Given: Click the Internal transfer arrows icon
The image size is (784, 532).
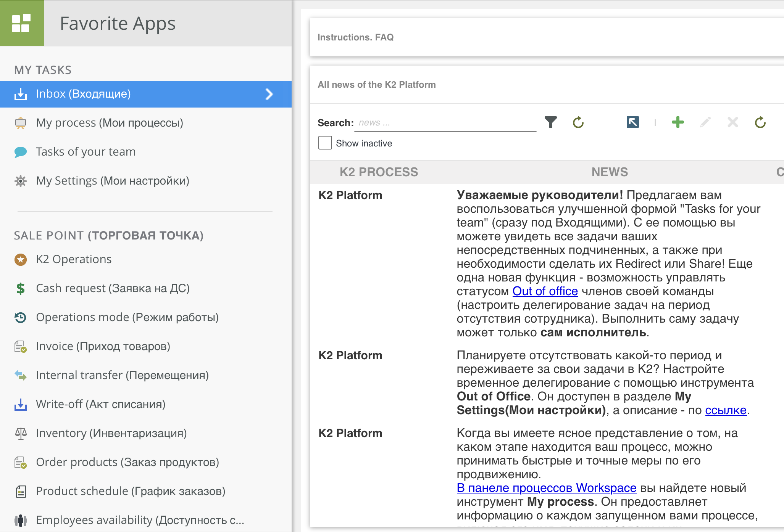Looking at the screenshot, I should [21, 375].
